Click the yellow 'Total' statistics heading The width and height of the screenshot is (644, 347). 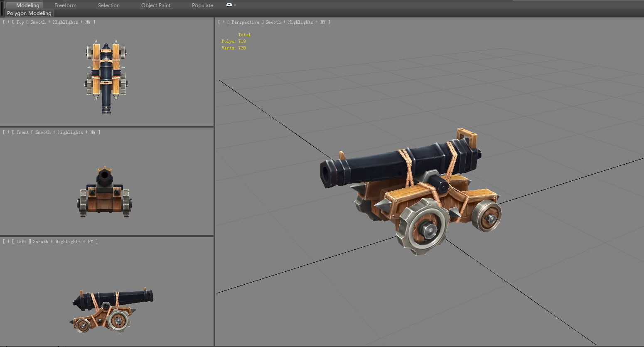[244, 34]
